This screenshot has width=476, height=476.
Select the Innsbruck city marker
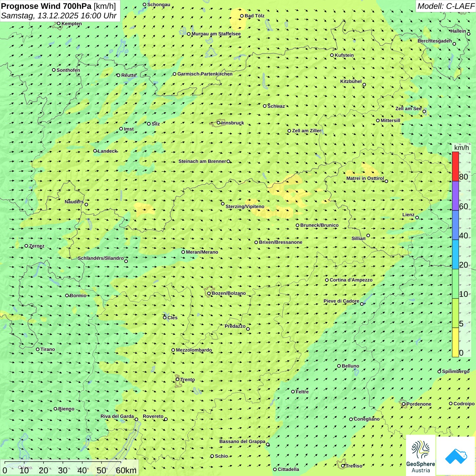pyautogui.click(x=219, y=123)
